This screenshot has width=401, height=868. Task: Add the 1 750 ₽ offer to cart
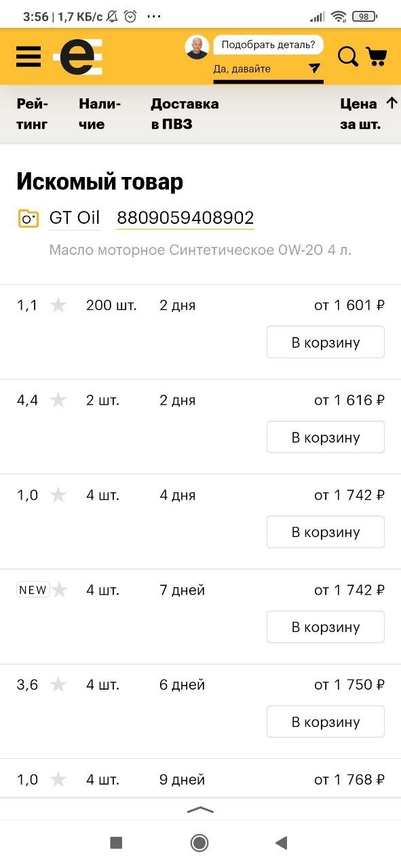[x=326, y=722]
